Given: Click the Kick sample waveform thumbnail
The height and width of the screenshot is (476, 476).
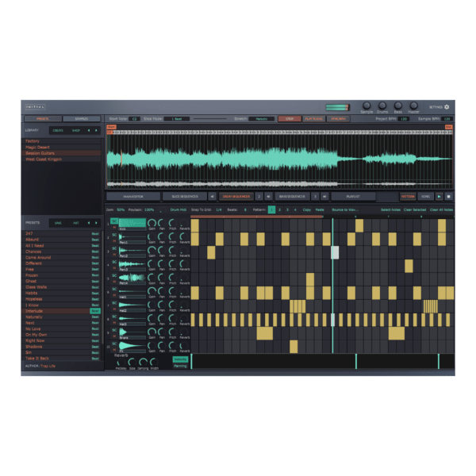Looking at the screenshot, I should [132, 223].
